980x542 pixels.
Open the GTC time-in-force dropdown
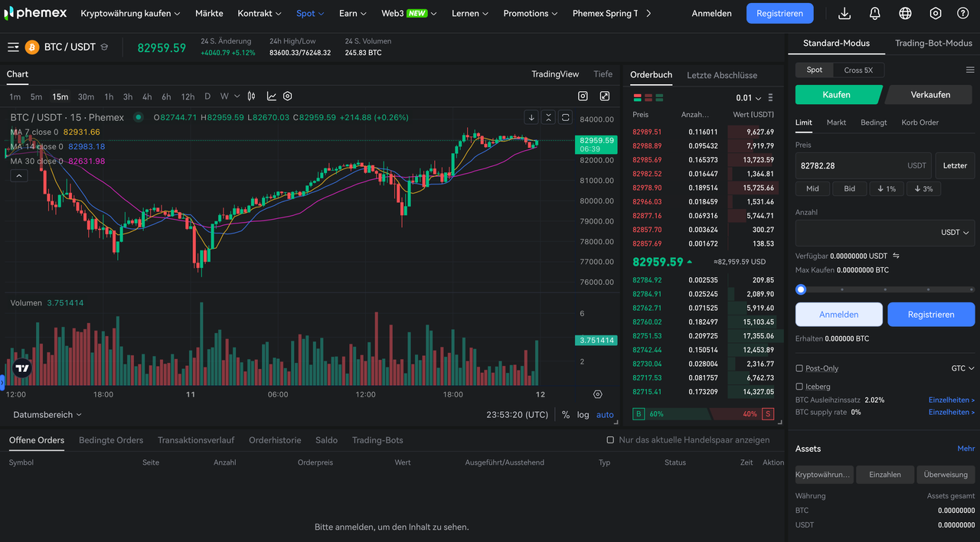tap(963, 368)
